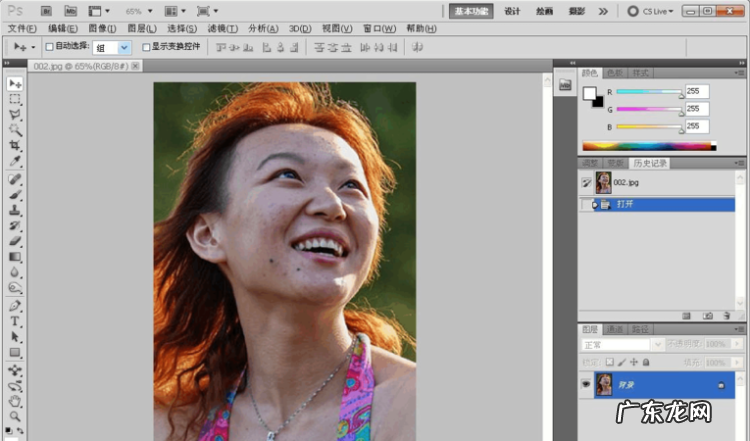This screenshot has width=750, height=441.
Task: Select the Crop tool
Action: (15, 146)
